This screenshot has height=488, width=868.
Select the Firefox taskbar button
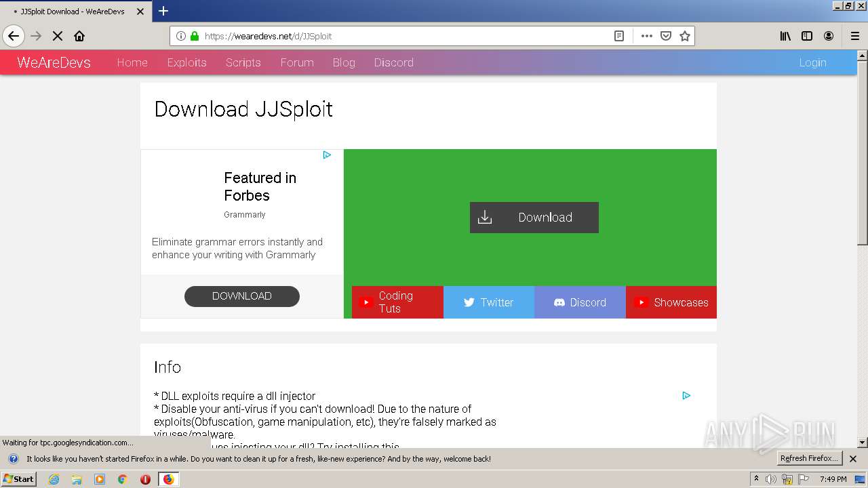coord(168,479)
